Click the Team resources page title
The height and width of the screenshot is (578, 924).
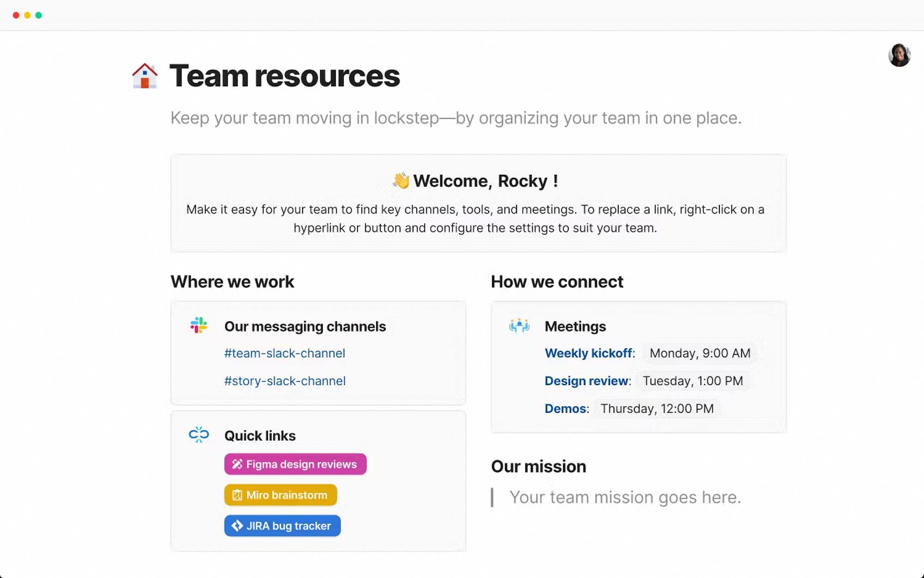point(285,76)
